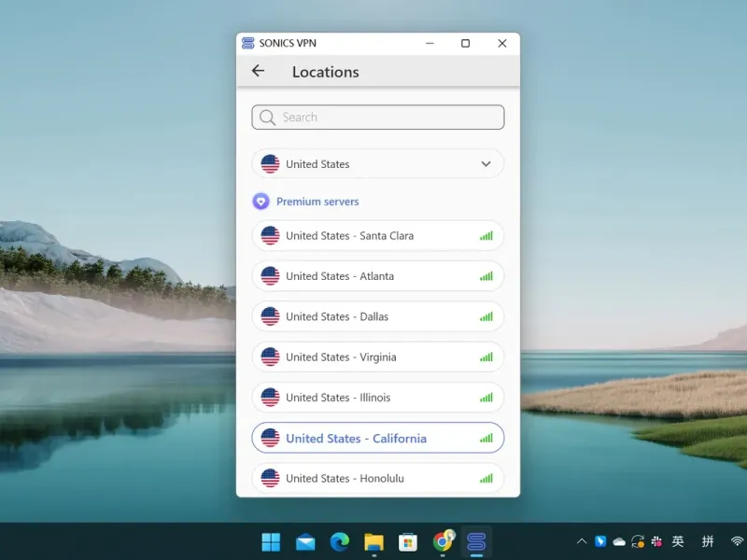
Task: Click signal strength bars for Illinois
Action: [486, 398]
